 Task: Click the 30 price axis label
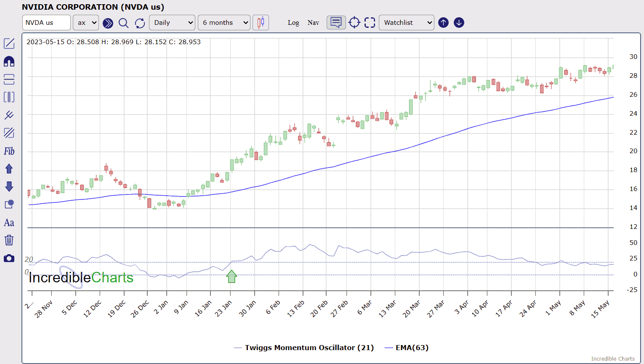pyautogui.click(x=633, y=57)
